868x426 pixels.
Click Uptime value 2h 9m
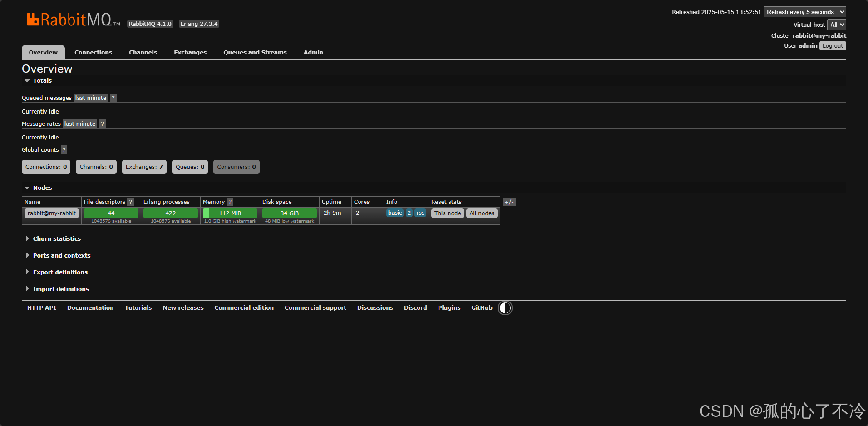click(x=332, y=213)
